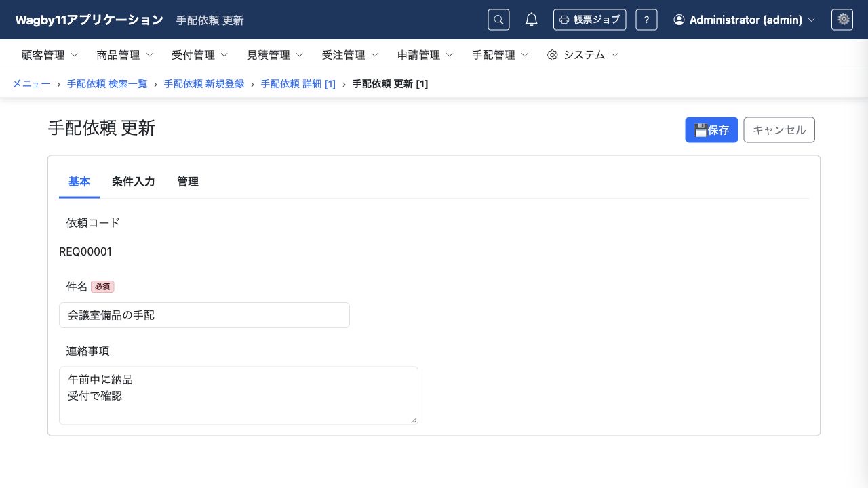Click the 帳票ジョブ printer button
Viewport: 868px width, 488px height.
tap(589, 20)
